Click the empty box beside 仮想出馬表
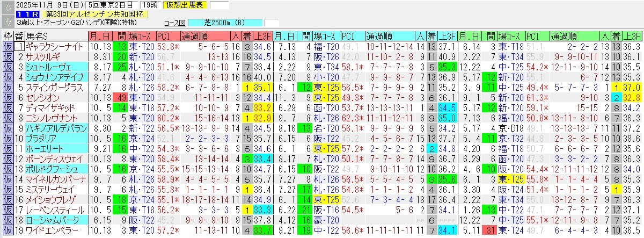The height and width of the screenshot is (238, 644). [x=218, y=5]
